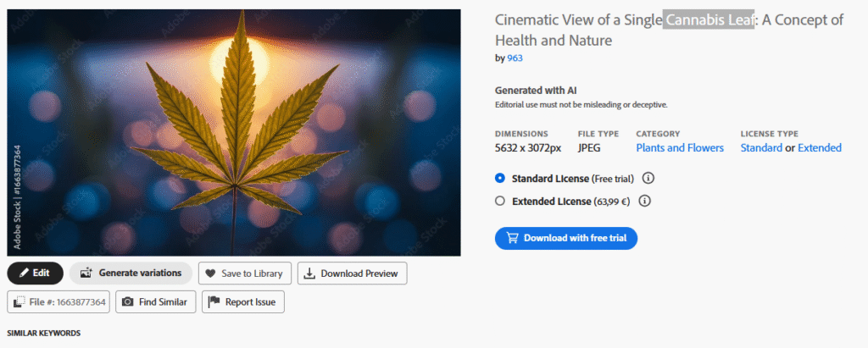Follow the Extended license type link

coord(819,147)
